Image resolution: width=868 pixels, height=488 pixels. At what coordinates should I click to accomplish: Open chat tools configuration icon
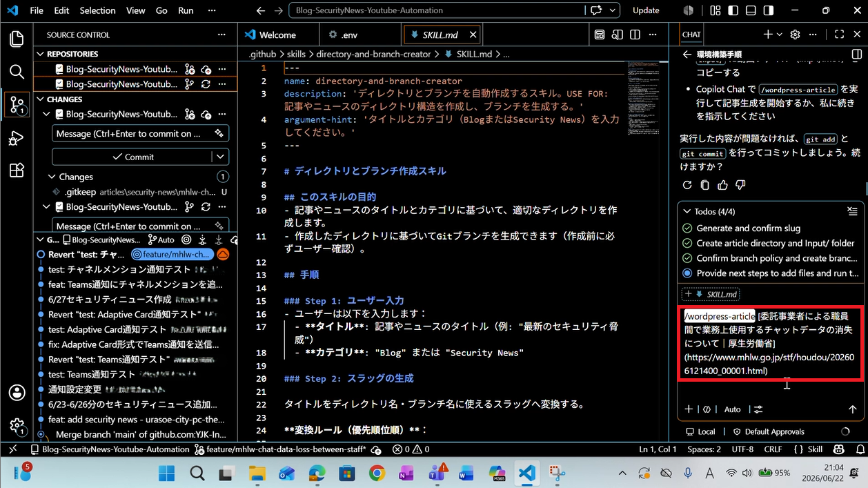tap(758, 409)
